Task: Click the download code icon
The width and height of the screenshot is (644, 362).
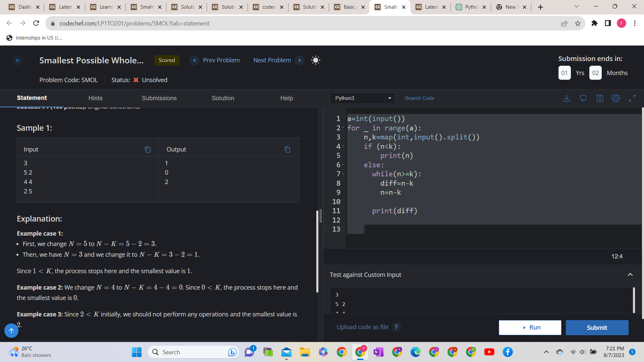Action: [567, 98]
